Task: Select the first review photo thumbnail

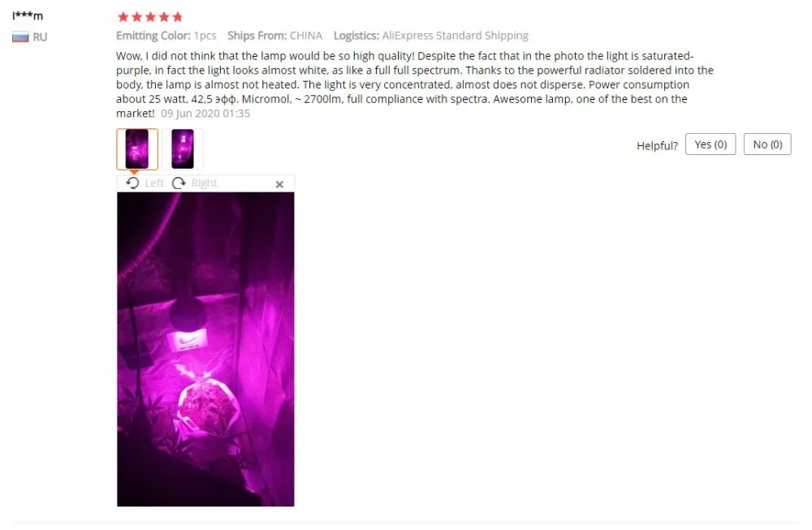Action: click(137, 149)
